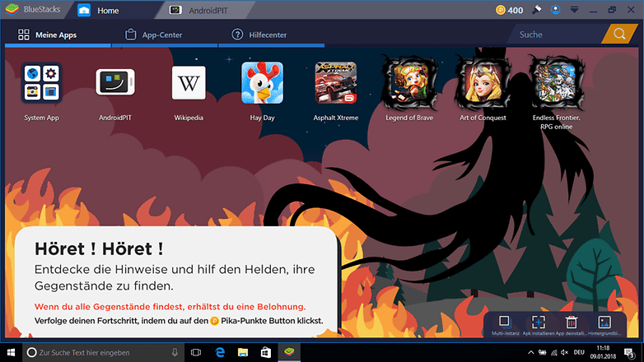
Task: Open the user account profile icon
Action: (555, 9)
